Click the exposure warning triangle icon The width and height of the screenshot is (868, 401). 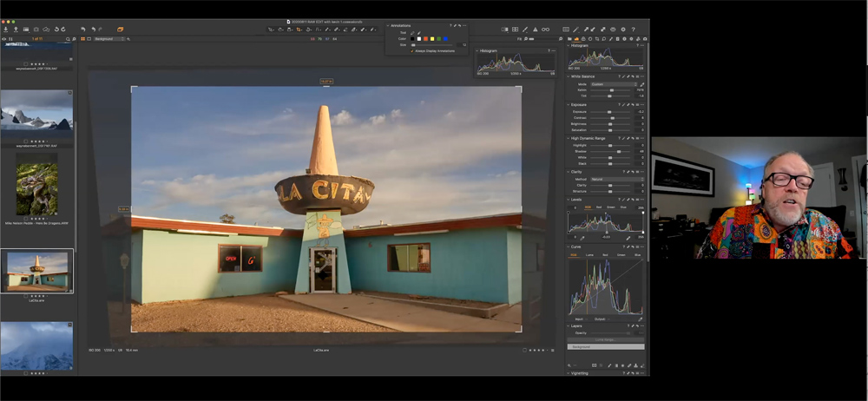point(536,30)
